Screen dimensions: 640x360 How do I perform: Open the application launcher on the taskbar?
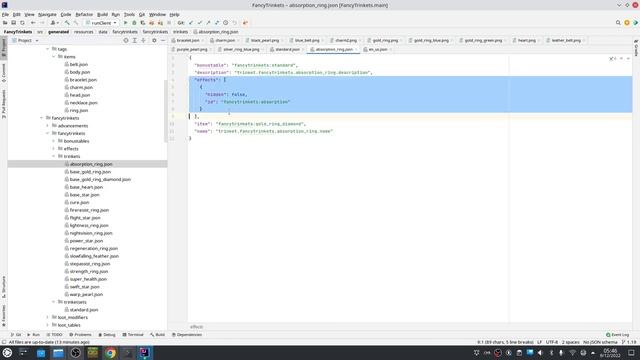7,353
